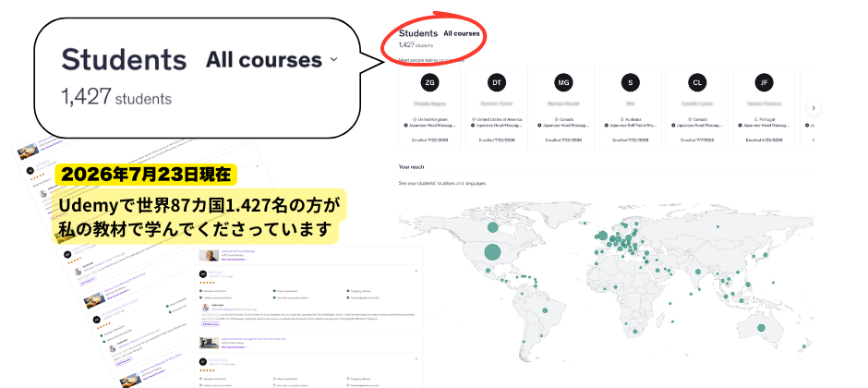
Task: Click Japanese Self Facial Massage course thumbnail
Action: (x=210, y=255)
